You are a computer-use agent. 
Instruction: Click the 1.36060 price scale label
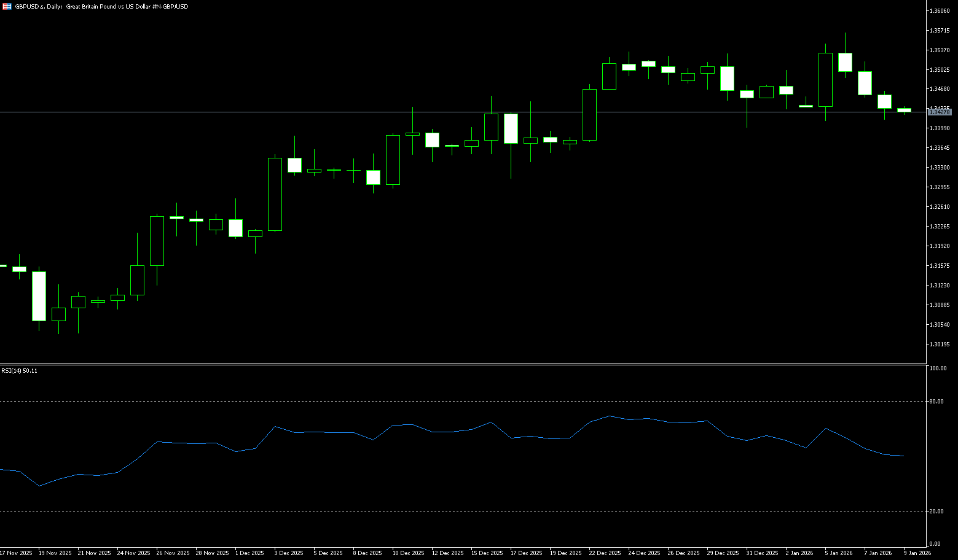(x=940, y=11)
